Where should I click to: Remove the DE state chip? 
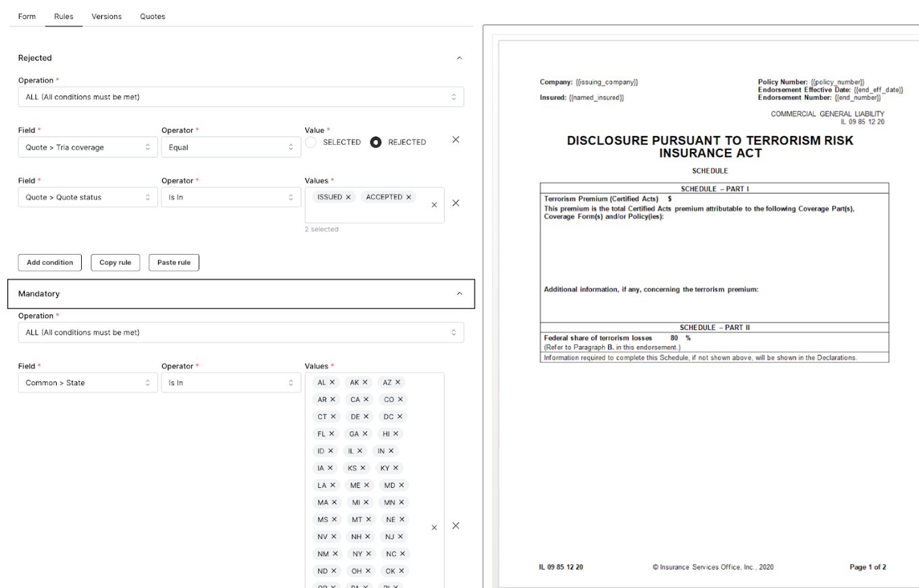pyautogui.click(x=365, y=416)
